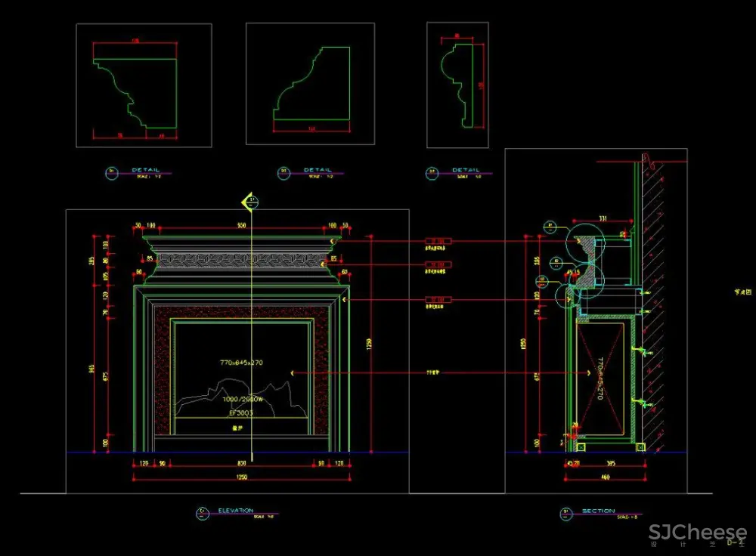Click the yellow section cut marker above fireplace
This screenshot has height=556, width=756.
250,202
